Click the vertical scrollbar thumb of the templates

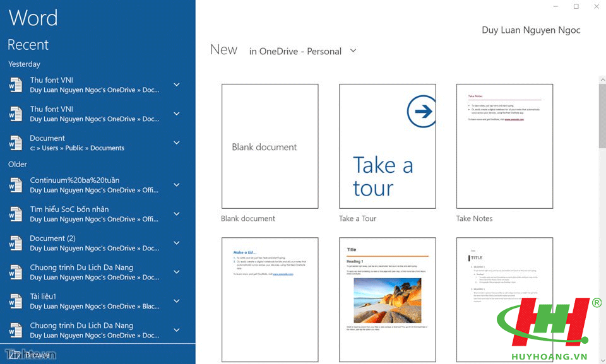[x=602, y=115]
